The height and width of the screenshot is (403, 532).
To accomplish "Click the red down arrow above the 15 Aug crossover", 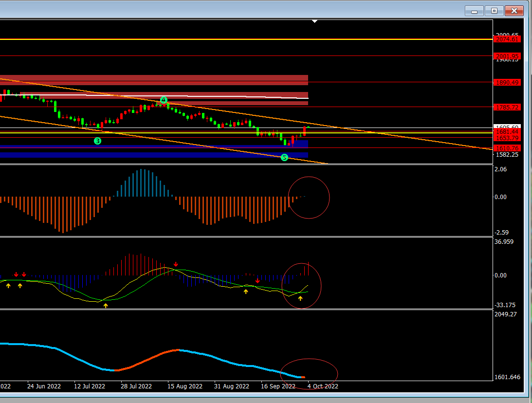I will coord(176,264).
